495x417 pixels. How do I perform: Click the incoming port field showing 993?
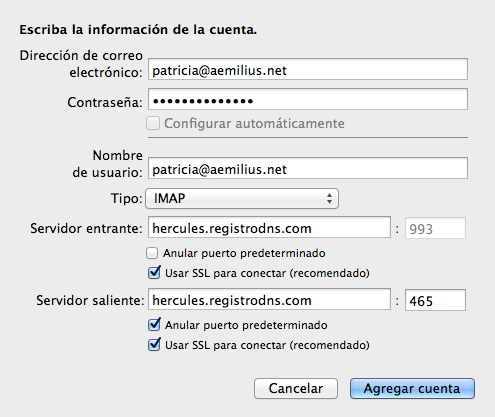pos(435,228)
